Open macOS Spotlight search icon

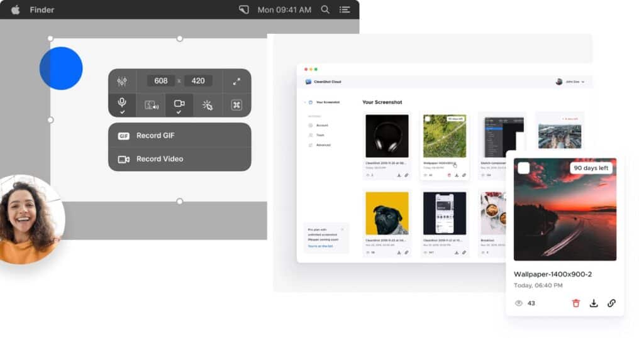[325, 9]
